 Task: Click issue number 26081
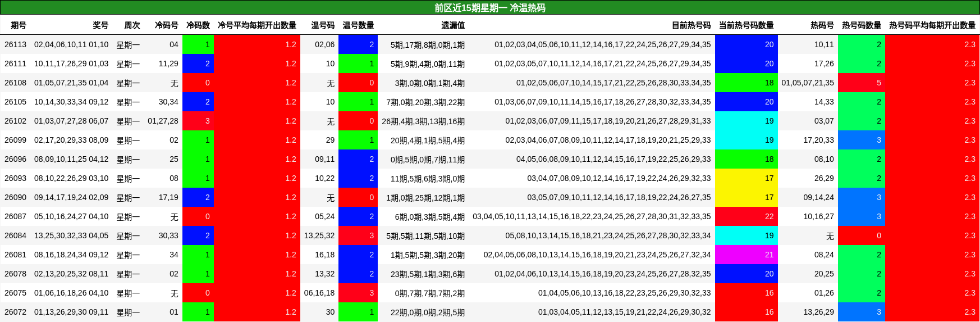click(15, 255)
